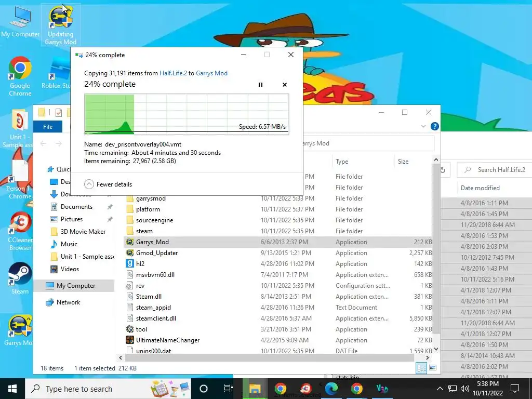Sort files by the Size column
Image resolution: width=532 pixels, height=399 pixels.
click(x=403, y=162)
